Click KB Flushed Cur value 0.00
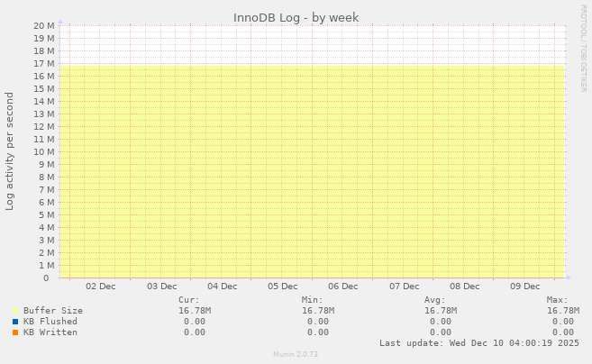 pos(195,322)
